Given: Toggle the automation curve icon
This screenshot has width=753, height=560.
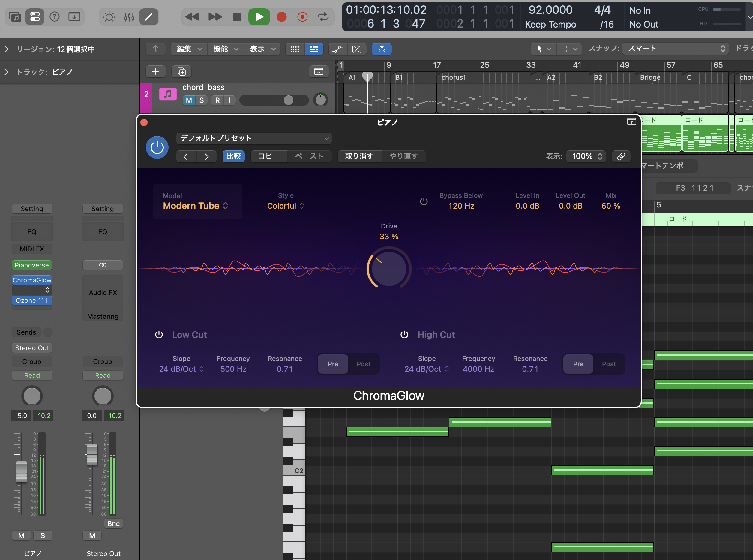Looking at the screenshot, I should (x=337, y=49).
